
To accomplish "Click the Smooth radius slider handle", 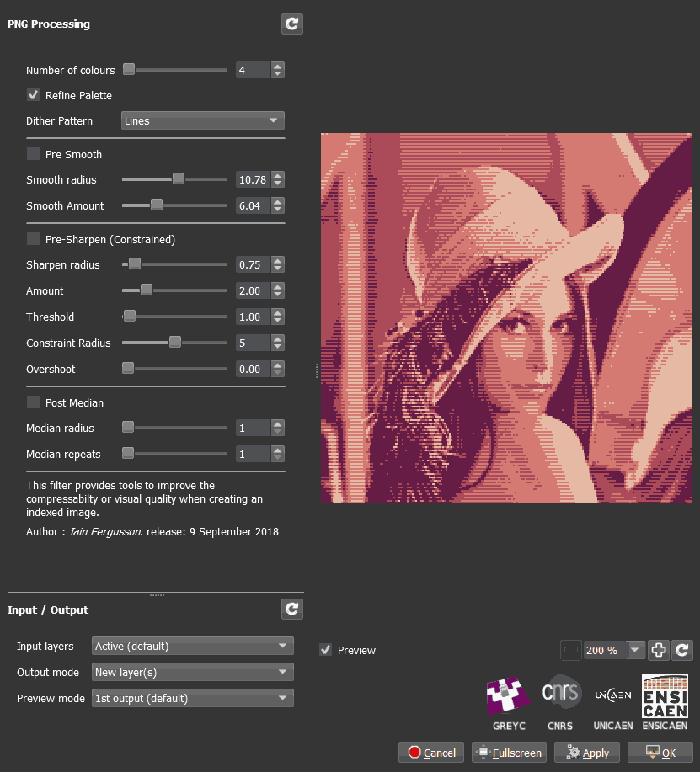I will [179, 178].
